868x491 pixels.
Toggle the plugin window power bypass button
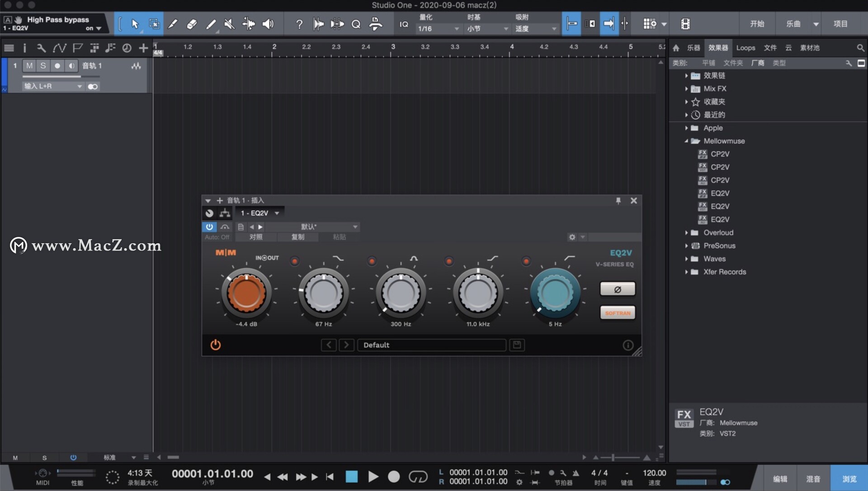tap(209, 227)
